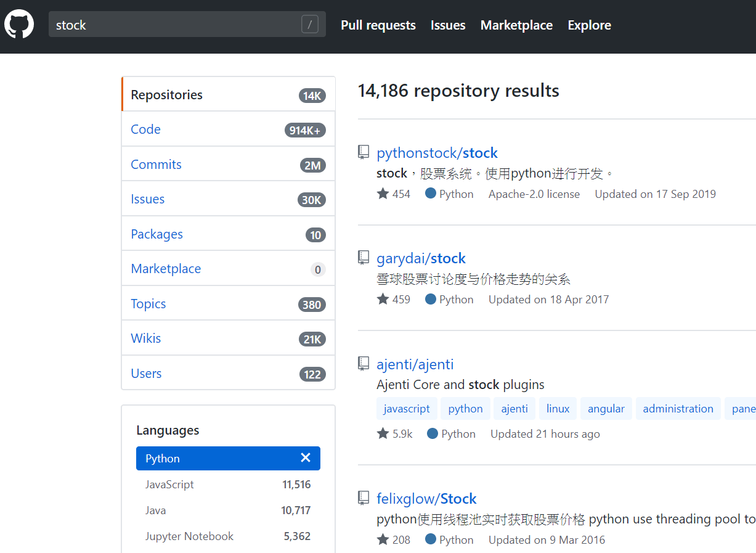
Task: Click the python topic tag
Action: (466, 409)
